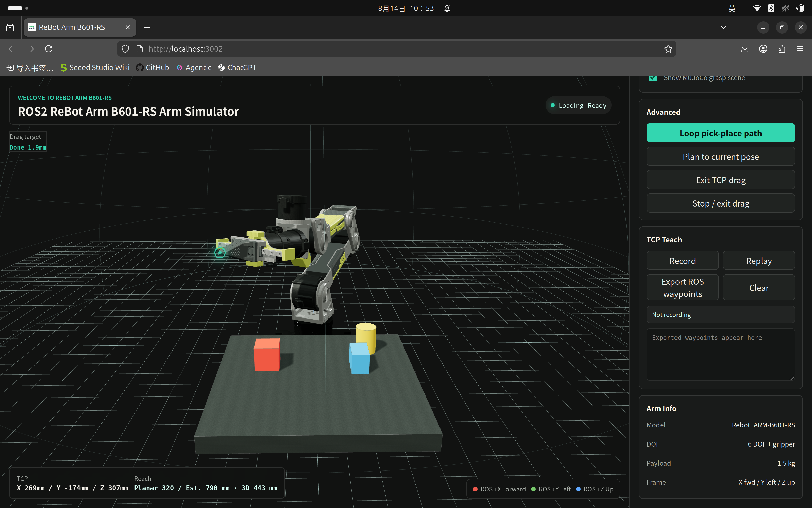Open the import bookmarks shortcut

point(30,68)
